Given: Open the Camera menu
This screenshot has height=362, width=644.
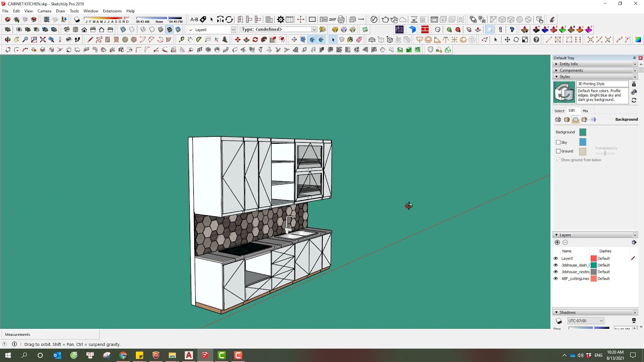Looking at the screenshot, I should click(44, 11).
